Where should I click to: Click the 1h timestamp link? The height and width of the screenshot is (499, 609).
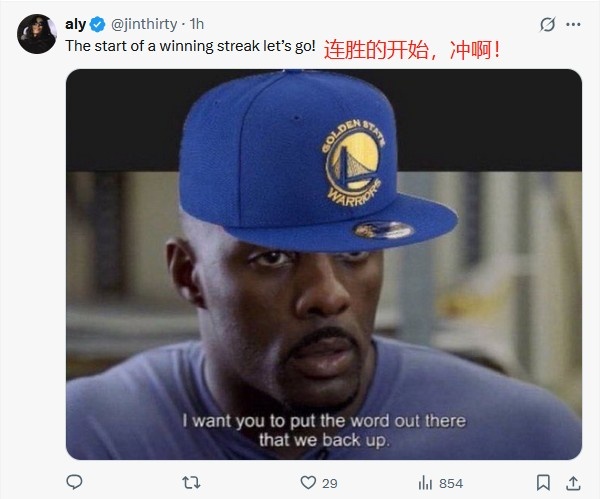(197, 24)
